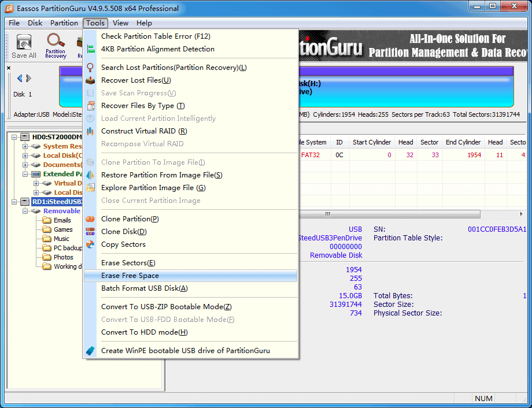The image size is (532, 408).
Task: Click the FAT32 file system cell
Action: 311,155
